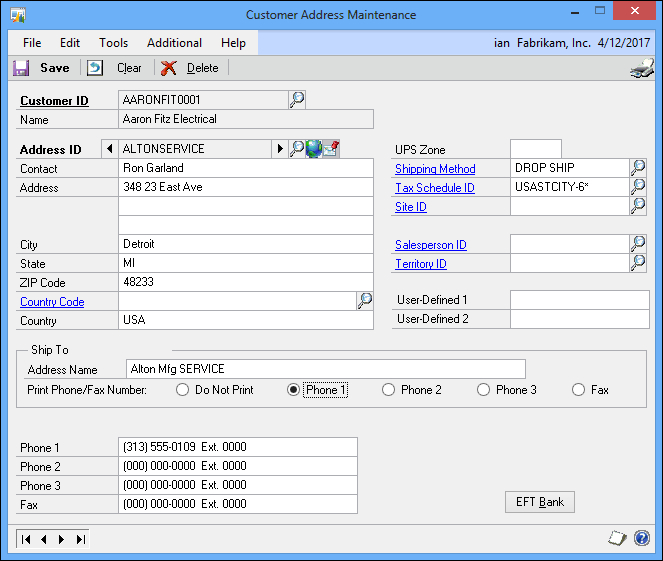This screenshot has height=561, width=663.
Task: Open the Address ID lookup magnifier
Action: click(297, 149)
